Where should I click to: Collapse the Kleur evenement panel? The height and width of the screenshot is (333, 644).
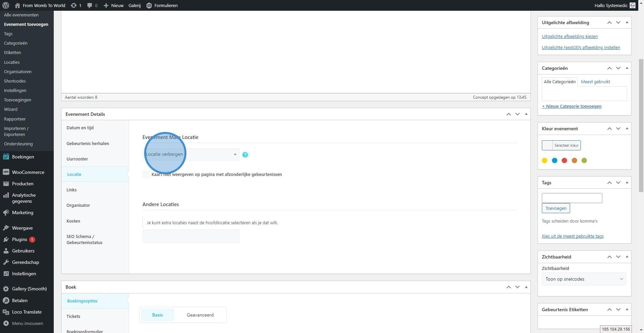[x=627, y=129]
